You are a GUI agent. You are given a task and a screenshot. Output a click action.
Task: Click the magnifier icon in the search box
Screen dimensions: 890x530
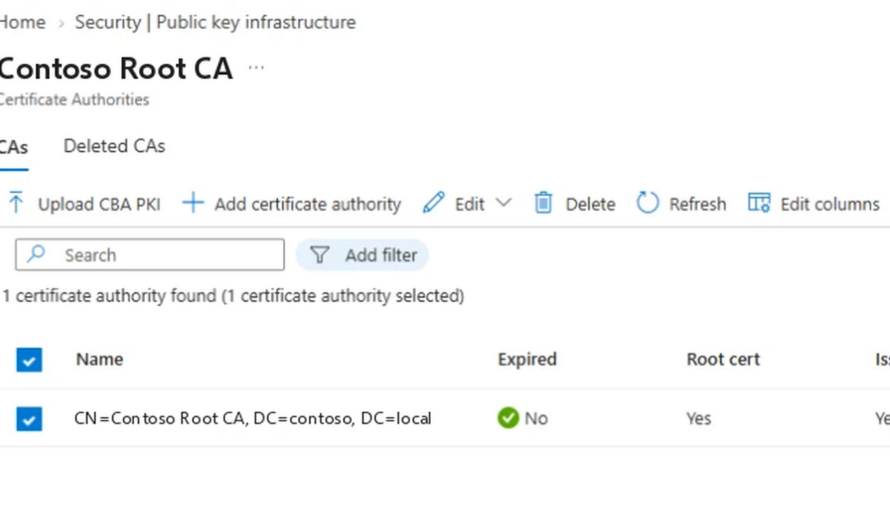(36, 254)
